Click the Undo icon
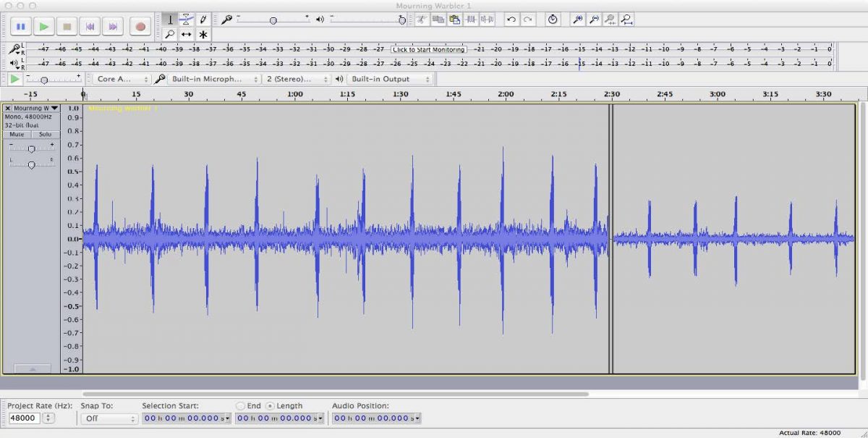This screenshot has width=868, height=438. click(511, 20)
